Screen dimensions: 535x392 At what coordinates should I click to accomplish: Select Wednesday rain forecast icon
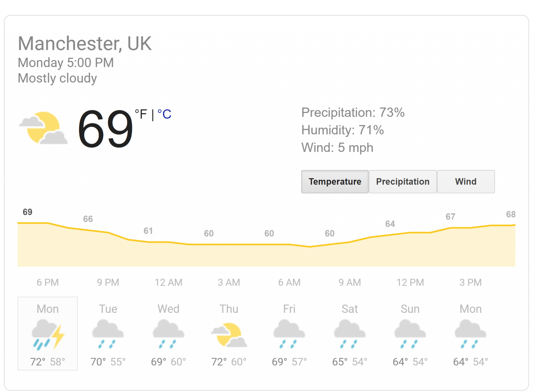[x=168, y=334]
